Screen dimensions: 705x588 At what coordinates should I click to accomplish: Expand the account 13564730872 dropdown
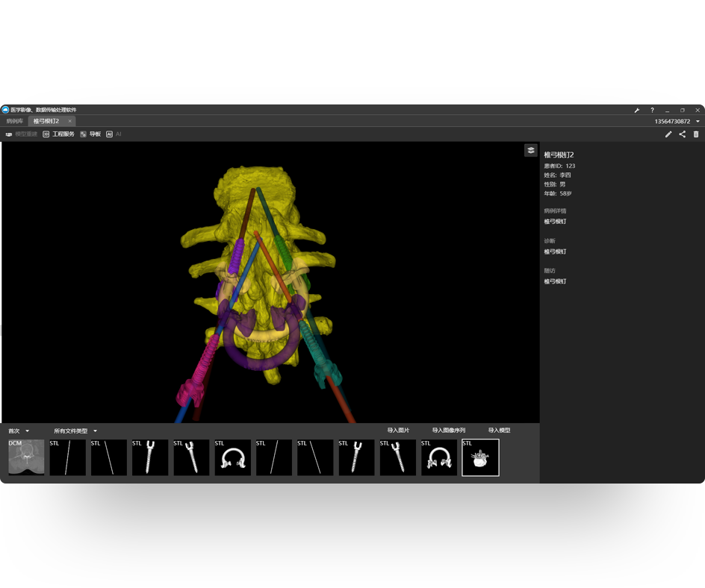tap(677, 121)
